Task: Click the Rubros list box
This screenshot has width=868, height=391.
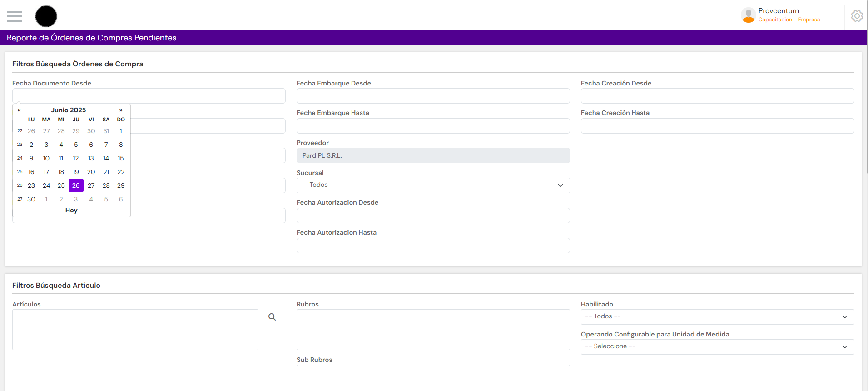Action: (x=433, y=330)
